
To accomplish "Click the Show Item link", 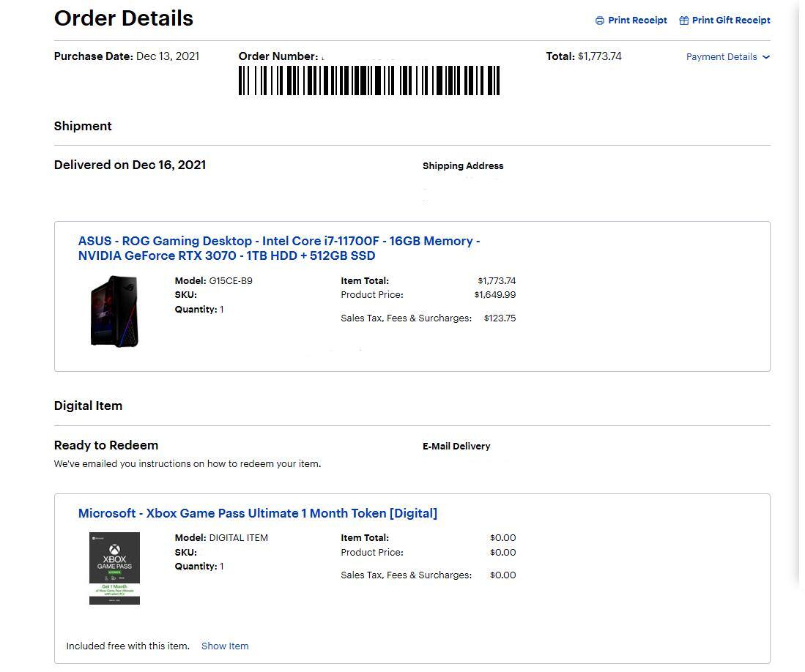I will point(225,646).
